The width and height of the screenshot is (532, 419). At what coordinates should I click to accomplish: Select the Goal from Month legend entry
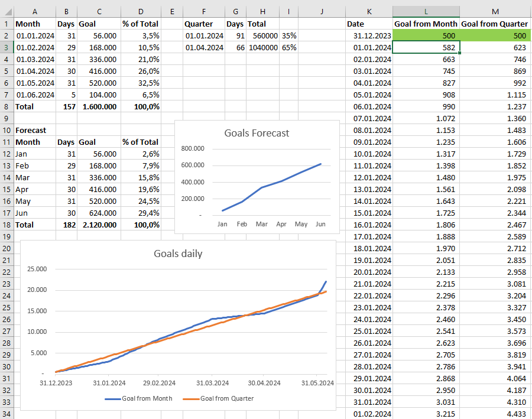coord(138,398)
